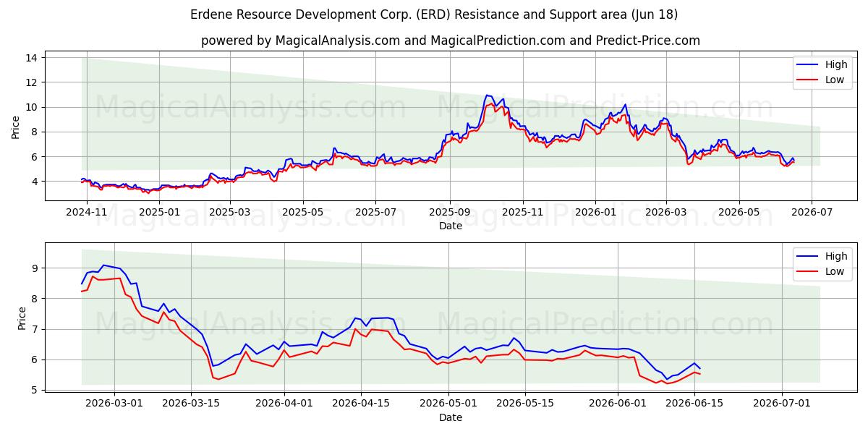Screen dimensions: 868x434
Task: Click the '2026-06-01' tick label
Action: [618, 404]
